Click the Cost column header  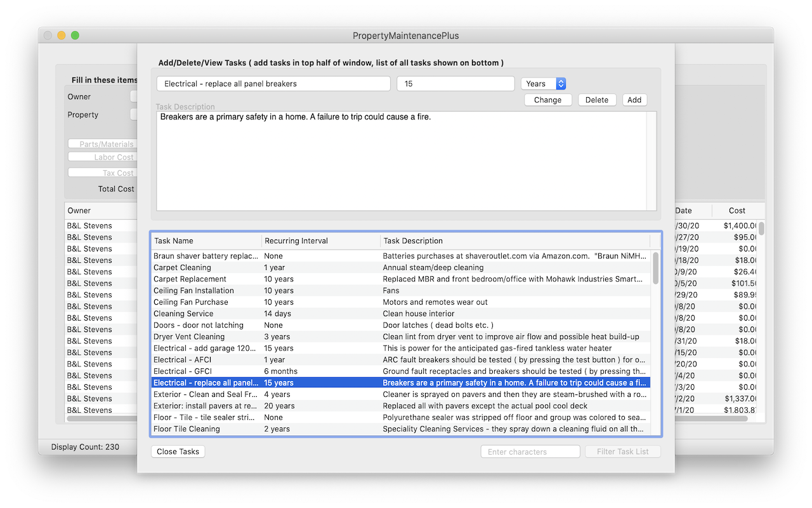(737, 210)
